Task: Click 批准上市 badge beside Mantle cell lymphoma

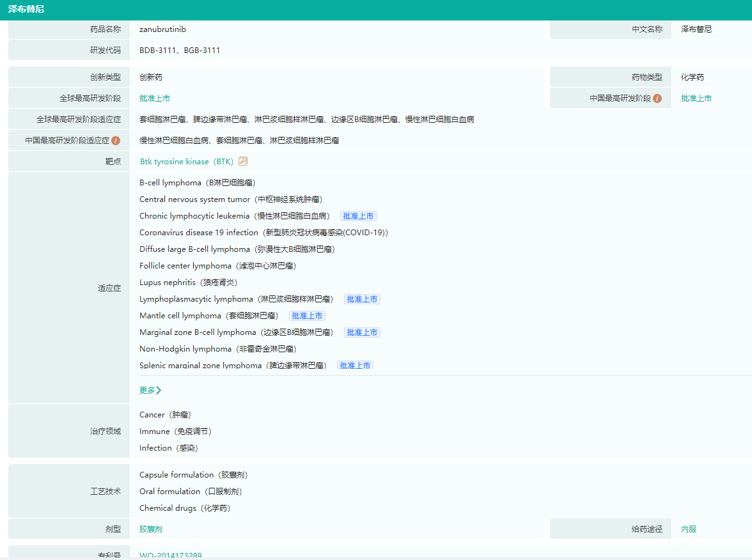Action: tap(307, 316)
